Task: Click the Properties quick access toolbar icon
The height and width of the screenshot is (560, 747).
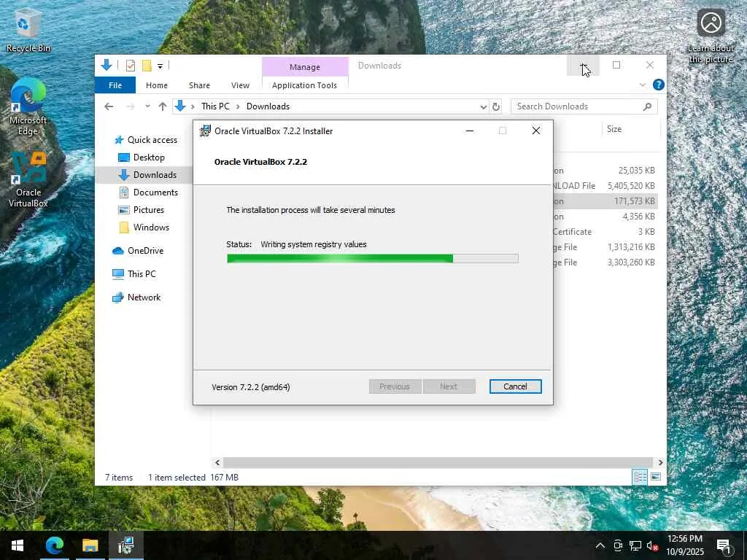Action: pos(130,66)
